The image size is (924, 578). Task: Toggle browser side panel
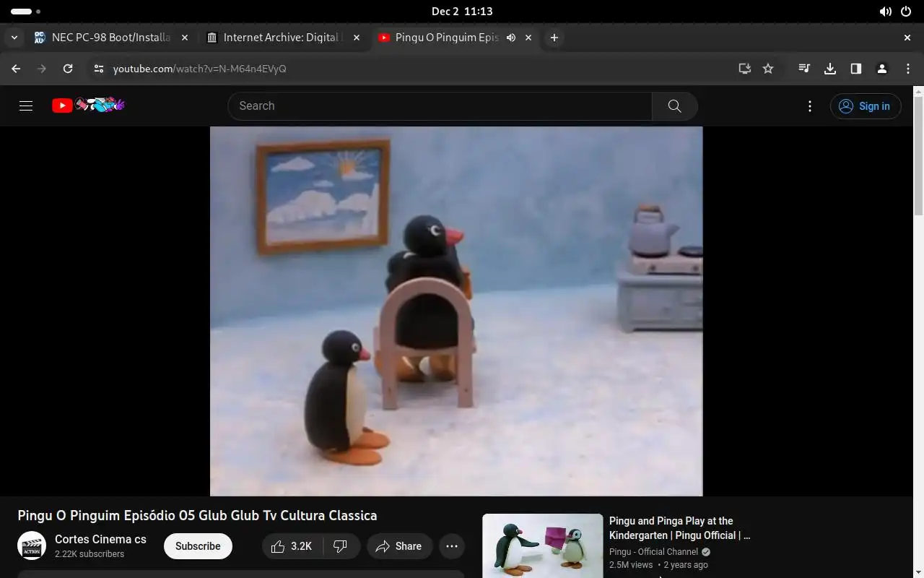pyautogui.click(x=856, y=69)
